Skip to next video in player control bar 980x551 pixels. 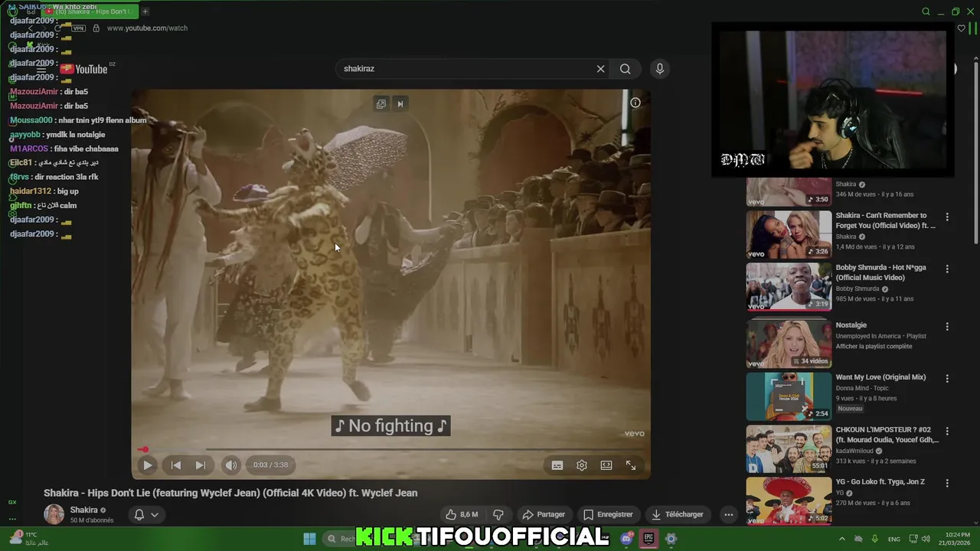(x=200, y=465)
